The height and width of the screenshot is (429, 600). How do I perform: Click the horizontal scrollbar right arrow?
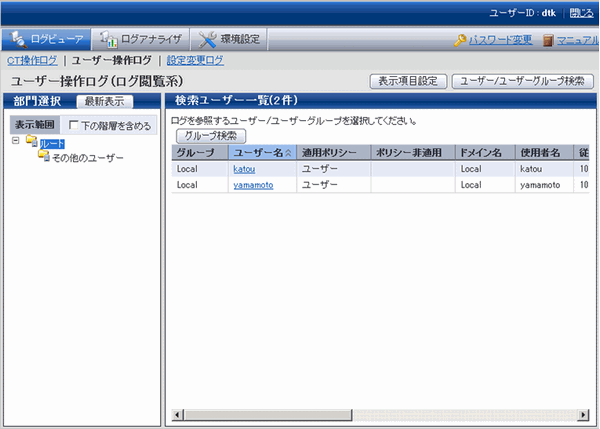(x=586, y=414)
